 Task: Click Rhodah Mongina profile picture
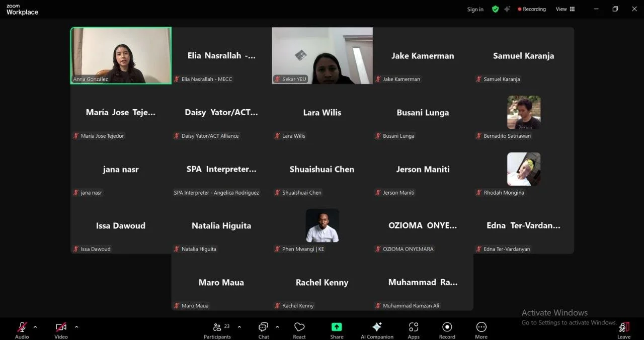point(524,169)
